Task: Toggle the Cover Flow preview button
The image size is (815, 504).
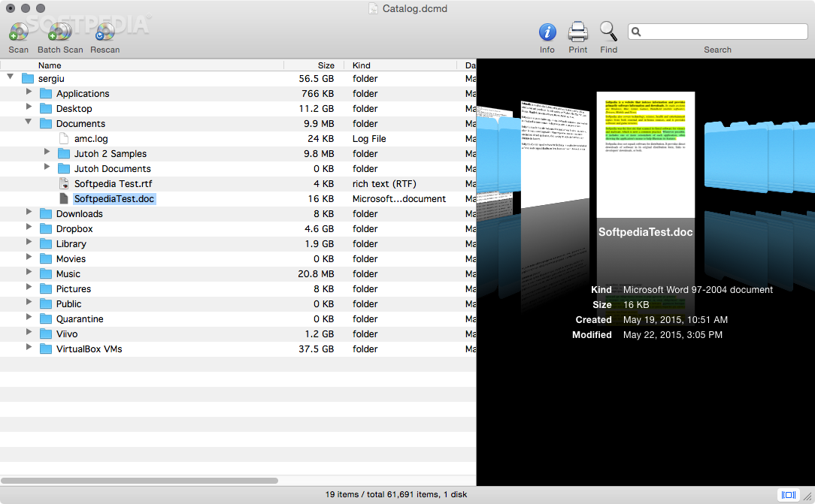Action: click(x=788, y=495)
